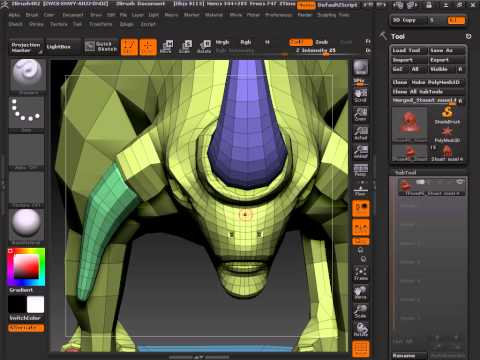The image size is (480, 360).
Task: Open the stroke type dots thumbnail
Action: 27,113
